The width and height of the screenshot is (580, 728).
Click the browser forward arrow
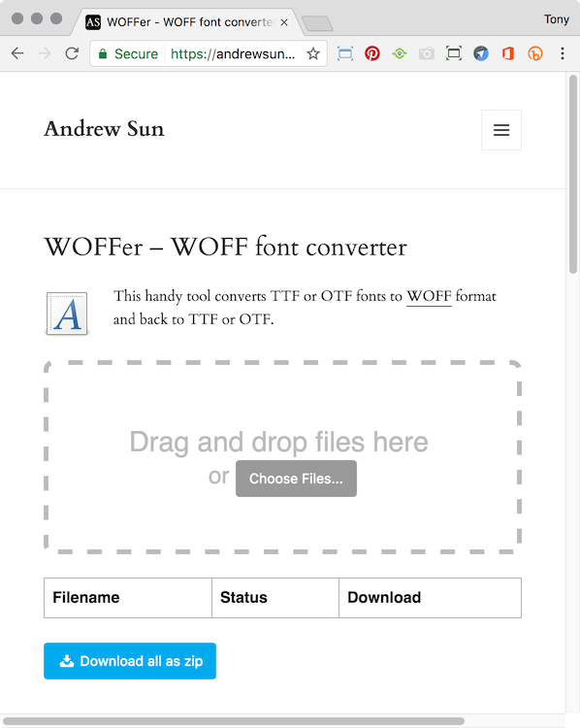pyautogui.click(x=45, y=53)
